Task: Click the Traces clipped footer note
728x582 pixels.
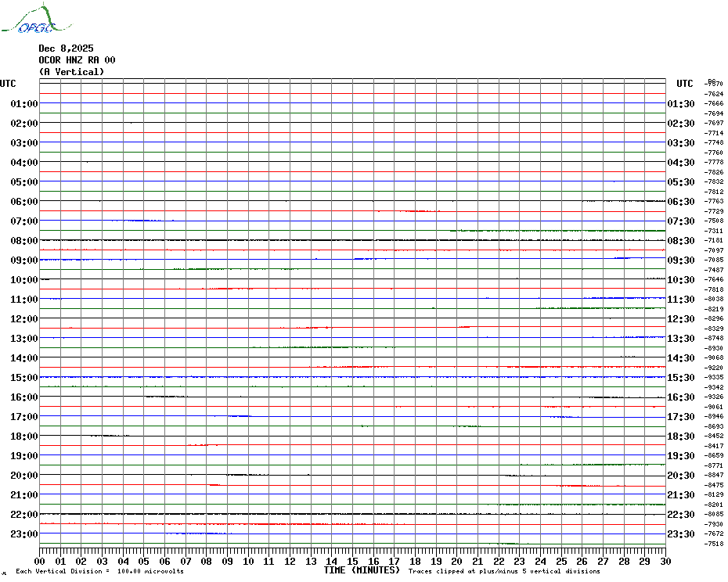Action: [504, 572]
